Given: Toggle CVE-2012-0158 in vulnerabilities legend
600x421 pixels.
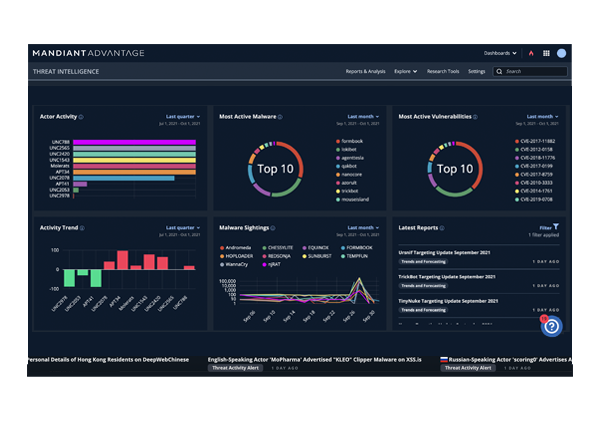Looking at the screenshot, I should point(534,150).
